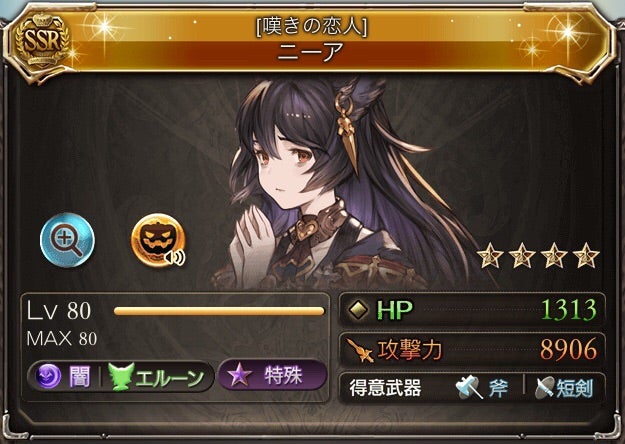Select the dark element 闇 icon
625x444 pixels.
click(48, 377)
